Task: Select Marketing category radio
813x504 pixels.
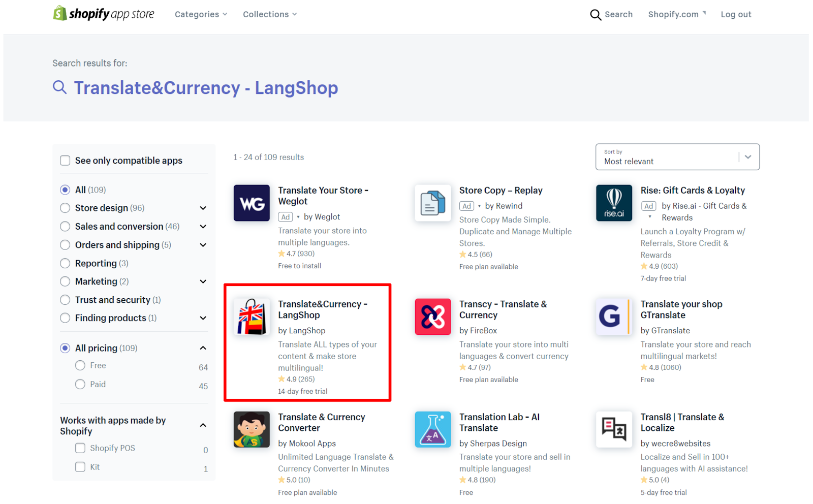Action: (65, 281)
